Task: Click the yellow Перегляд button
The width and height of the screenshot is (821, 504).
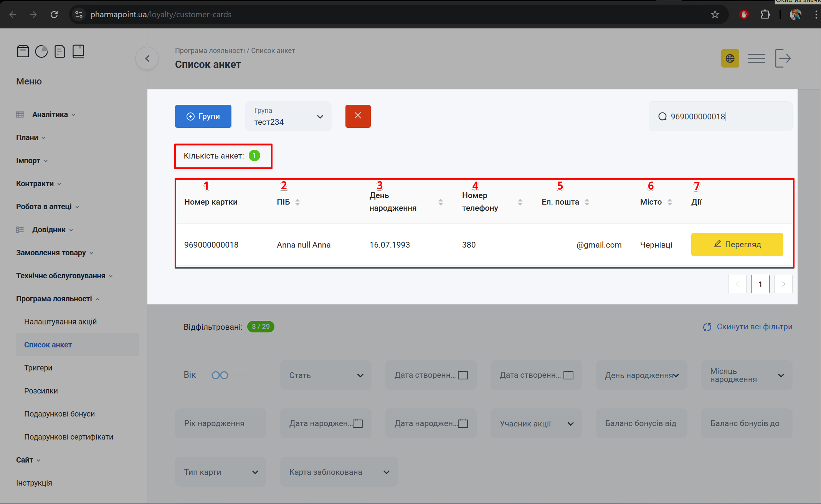Action: (737, 244)
